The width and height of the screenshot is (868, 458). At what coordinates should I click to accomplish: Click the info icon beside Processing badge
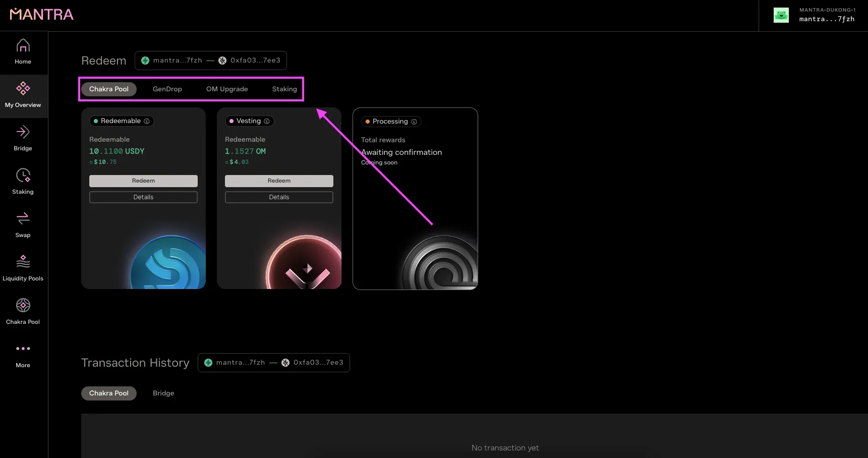(x=414, y=122)
